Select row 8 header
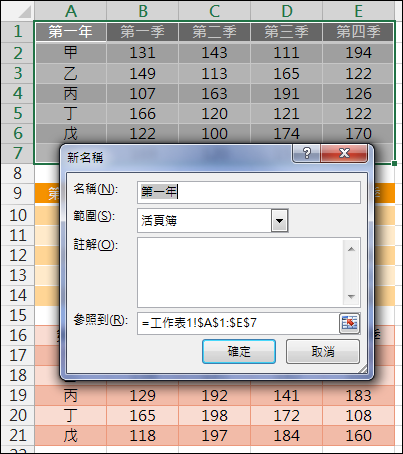The image size is (403, 454). coord(18,173)
